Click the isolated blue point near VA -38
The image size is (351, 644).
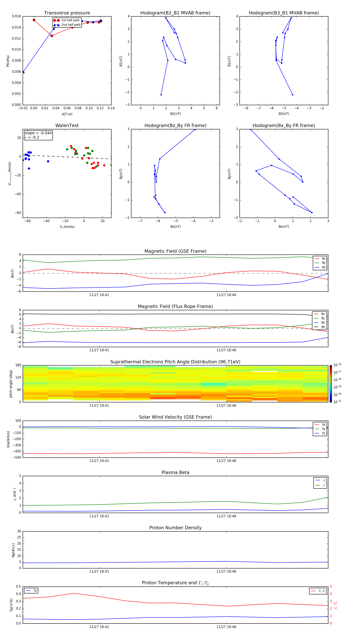[x=48, y=161]
